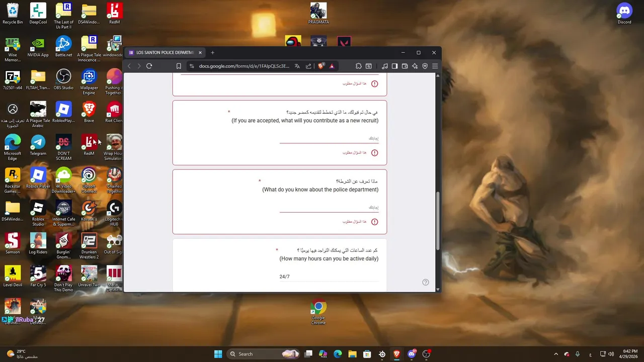Click the 24/7 active hours answer field
This screenshot has width=644, height=362.
329,277
